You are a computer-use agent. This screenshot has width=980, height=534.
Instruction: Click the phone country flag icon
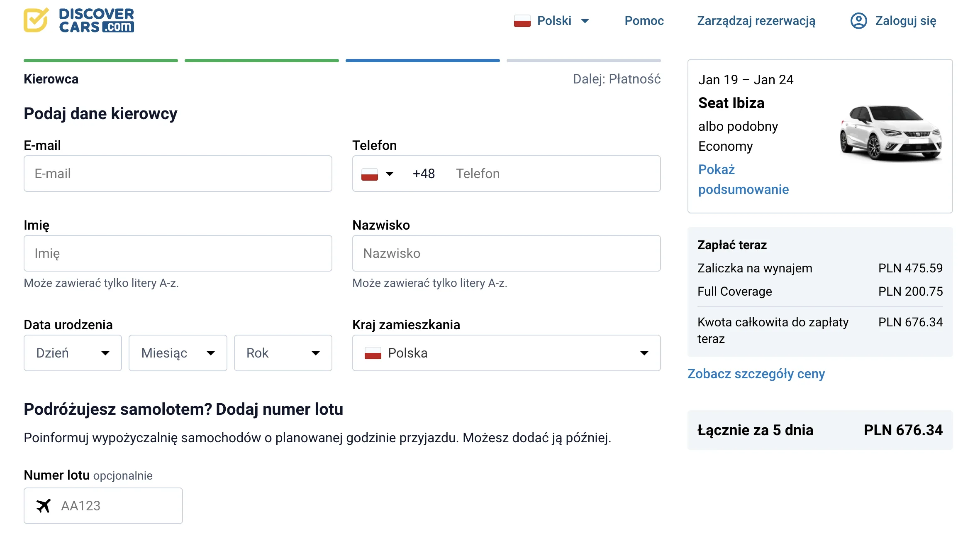tap(369, 174)
